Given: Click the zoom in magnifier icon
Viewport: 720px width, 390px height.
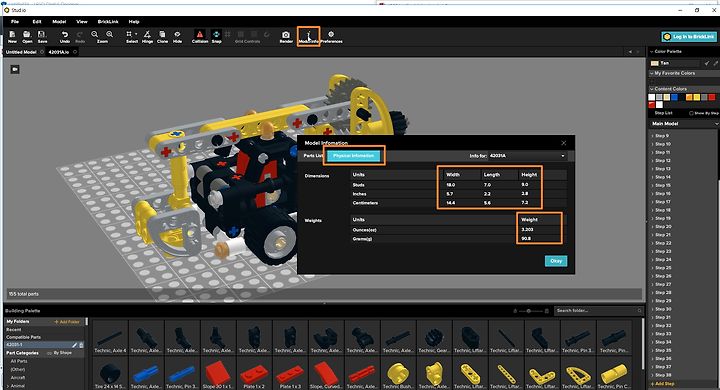Looking at the screenshot, I should coord(110,34).
